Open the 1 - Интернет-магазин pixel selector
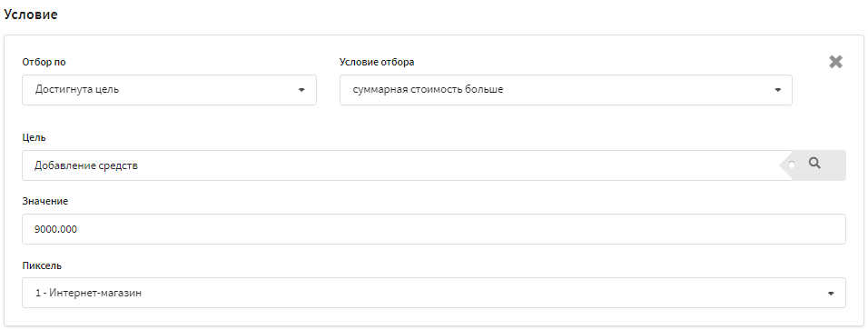868x330 pixels. [x=434, y=293]
